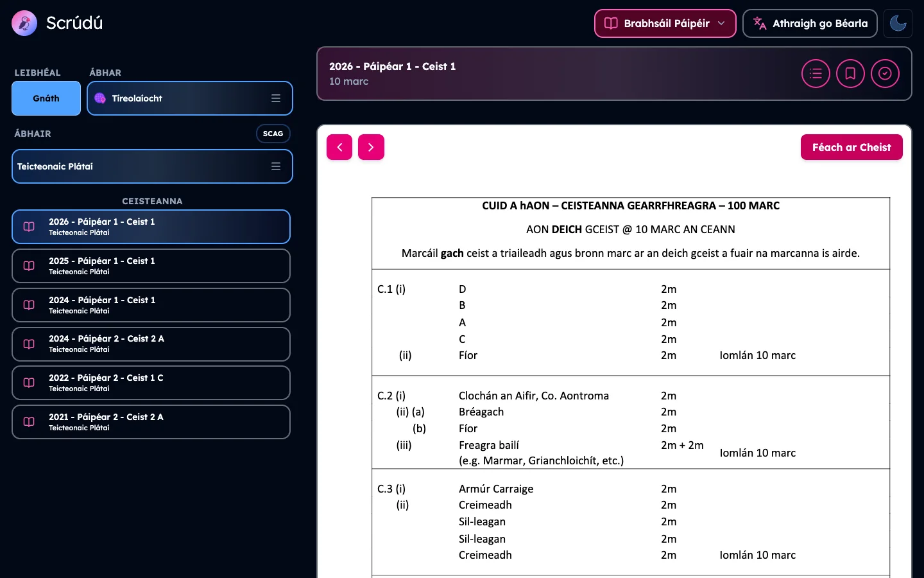Click the book icon beside 2022 question
This screenshot has height=578, width=924.
(29, 383)
